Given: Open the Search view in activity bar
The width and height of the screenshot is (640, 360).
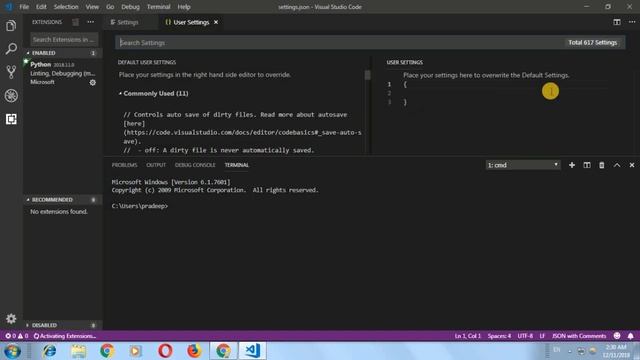Looking at the screenshot, I should tap(11, 49).
